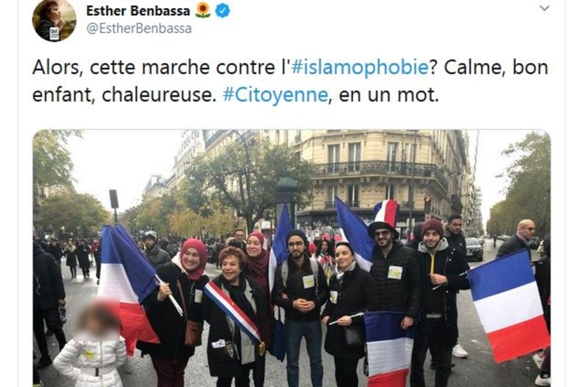
Task: Click the blue verified badge
Action: [x=223, y=10]
